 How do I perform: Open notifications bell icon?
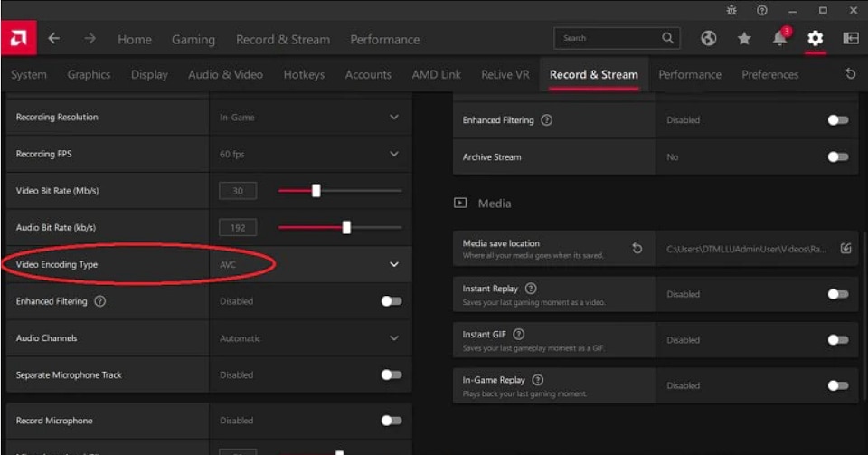[x=780, y=37]
